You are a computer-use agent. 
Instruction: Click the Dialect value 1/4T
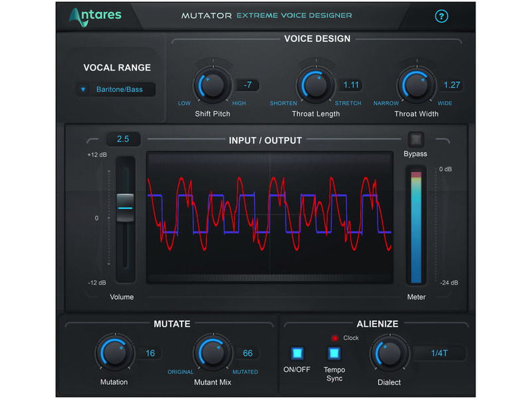pyautogui.click(x=439, y=353)
